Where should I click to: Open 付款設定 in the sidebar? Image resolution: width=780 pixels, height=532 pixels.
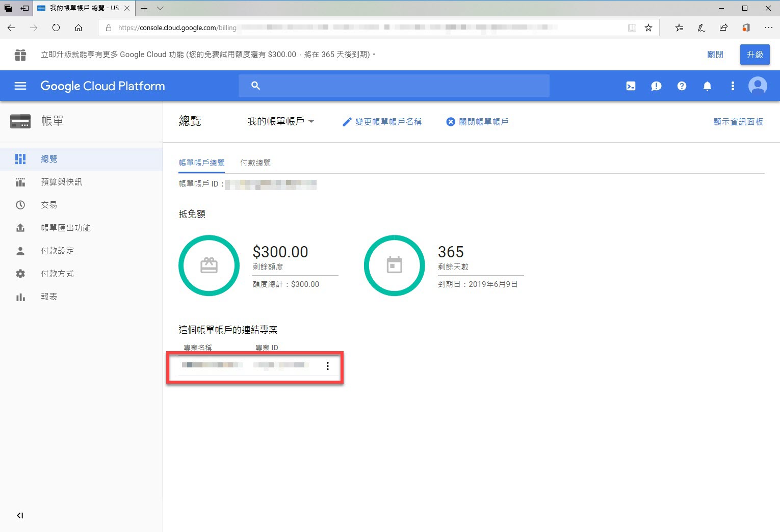[x=81, y=251]
